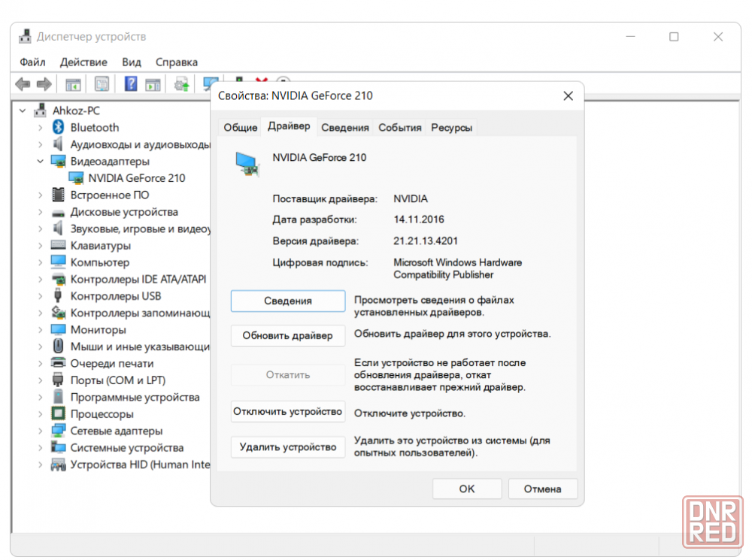Click the Properties toolbar icon
Image resolution: width=752 pixels, height=560 pixels.
coord(102,84)
